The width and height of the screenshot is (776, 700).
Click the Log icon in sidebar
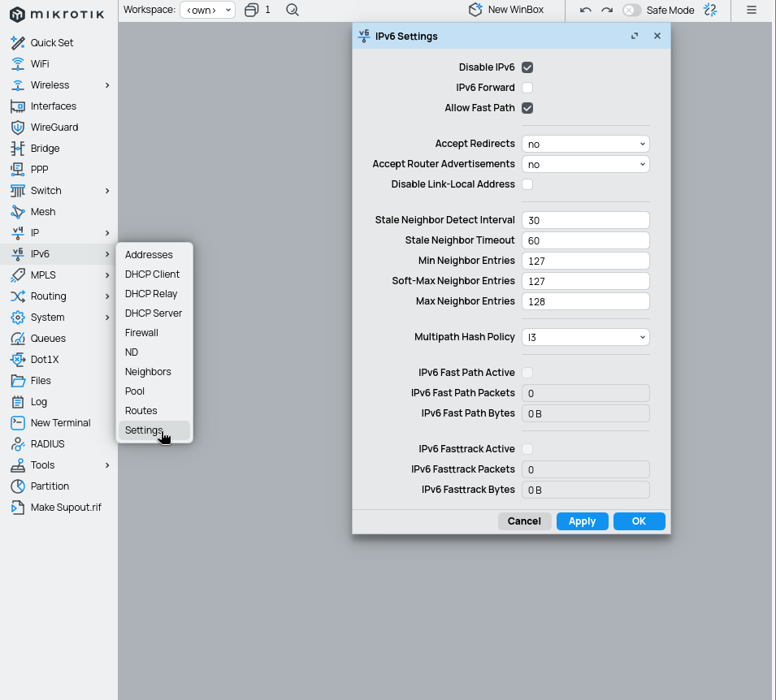(x=18, y=402)
